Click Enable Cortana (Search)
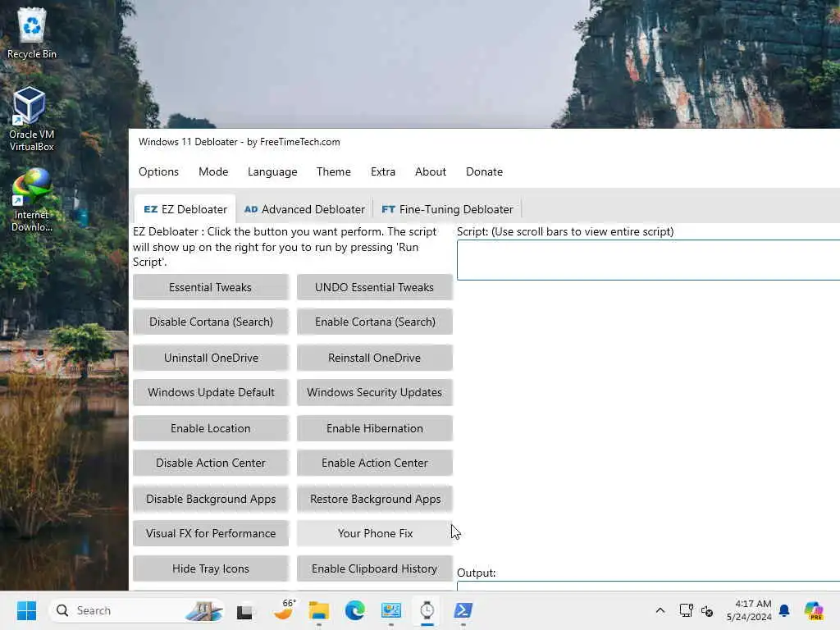 (374, 322)
